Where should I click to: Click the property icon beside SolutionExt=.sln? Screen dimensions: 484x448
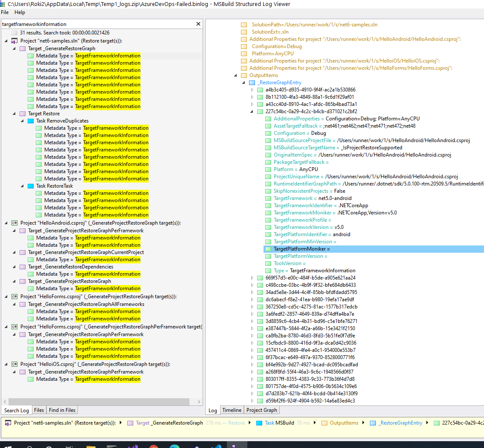(244, 32)
